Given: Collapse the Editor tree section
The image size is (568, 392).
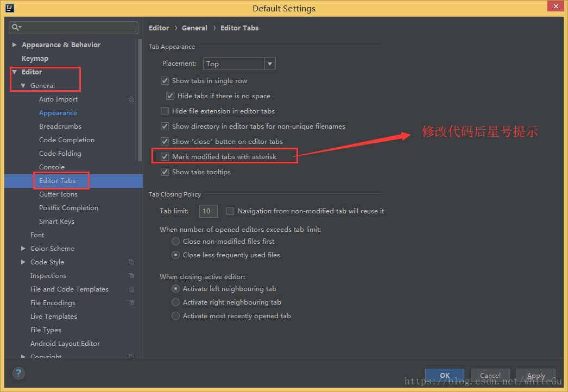Looking at the screenshot, I should (14, 72).
